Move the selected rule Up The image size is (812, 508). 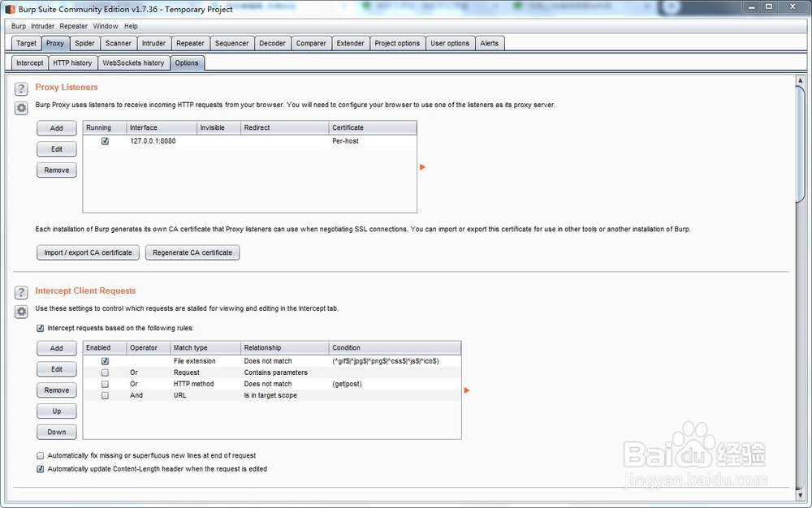coord(57,411)
